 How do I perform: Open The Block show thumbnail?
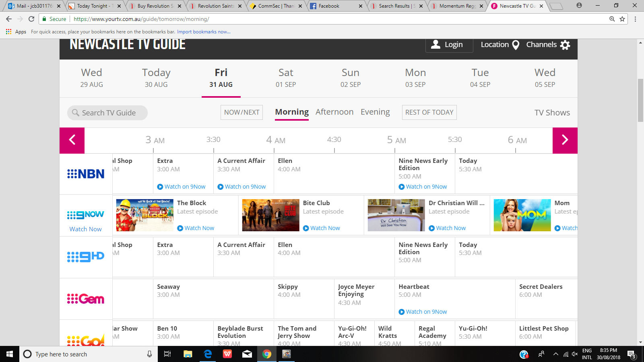(x=145, y=215)
